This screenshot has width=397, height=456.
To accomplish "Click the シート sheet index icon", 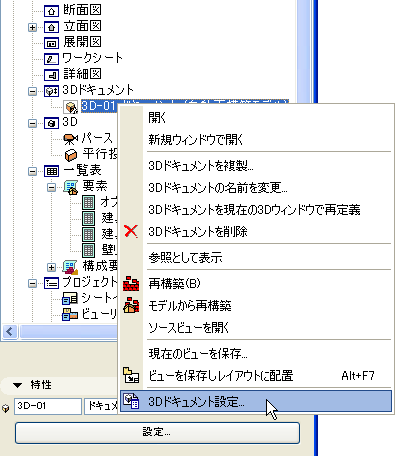I will click(x=70, y=299).
